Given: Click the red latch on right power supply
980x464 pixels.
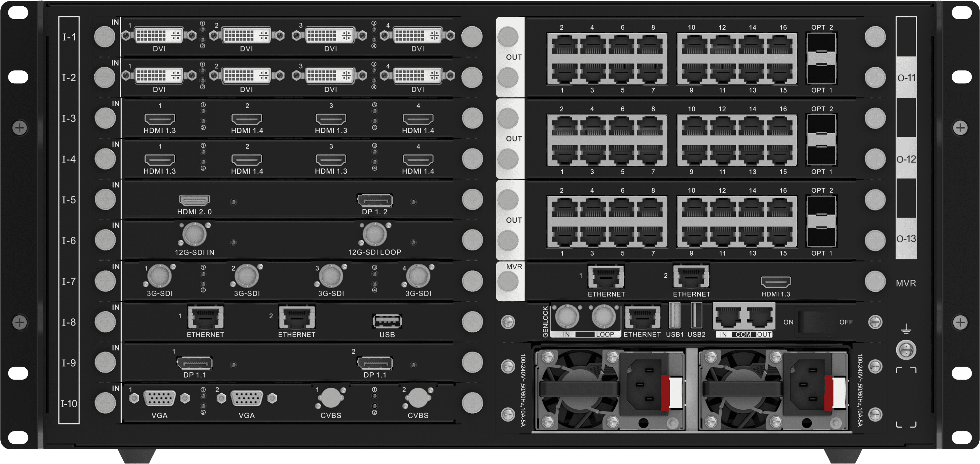Looking at the screenshot, I should (829, 393).
